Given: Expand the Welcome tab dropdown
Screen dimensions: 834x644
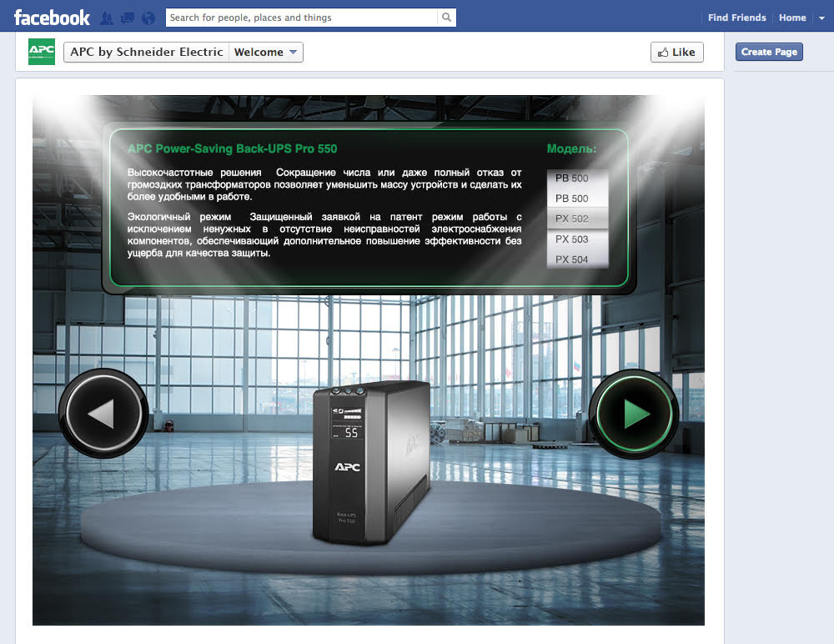Looking at the screenshot, I should (266, 53).
